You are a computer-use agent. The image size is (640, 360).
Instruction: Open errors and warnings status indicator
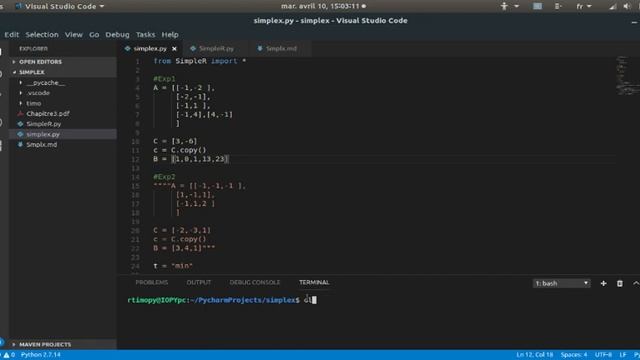pyautogui.click(x=9, y=355)
